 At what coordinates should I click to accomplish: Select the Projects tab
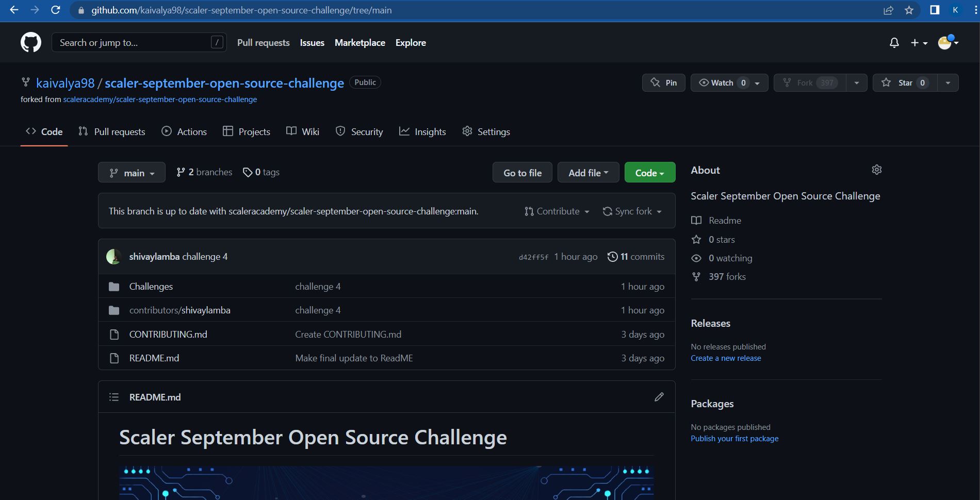(247, 132)
